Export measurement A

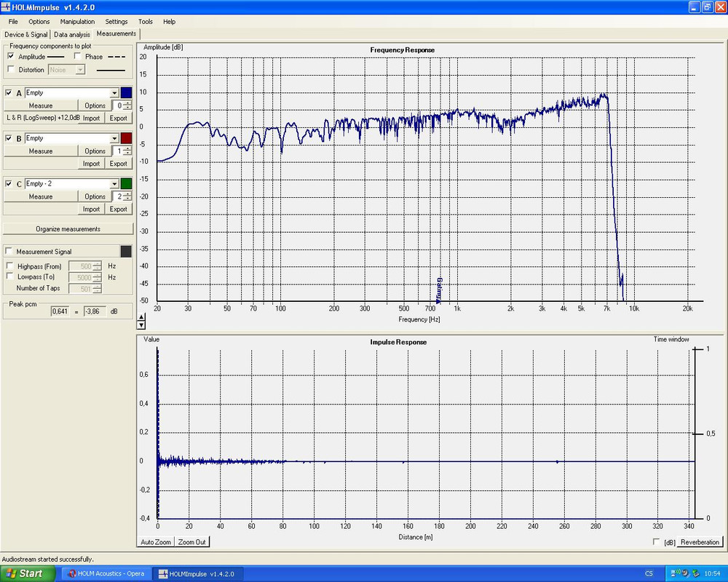coord(119,118)
